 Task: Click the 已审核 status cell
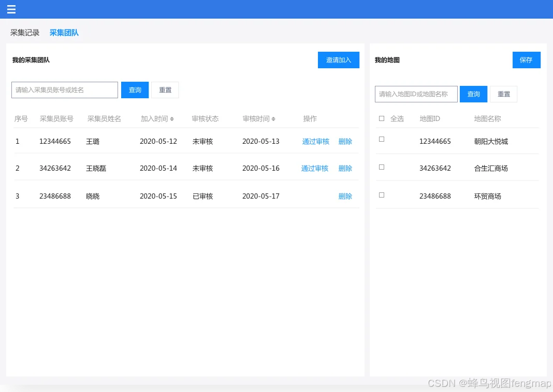click(203, 196)
